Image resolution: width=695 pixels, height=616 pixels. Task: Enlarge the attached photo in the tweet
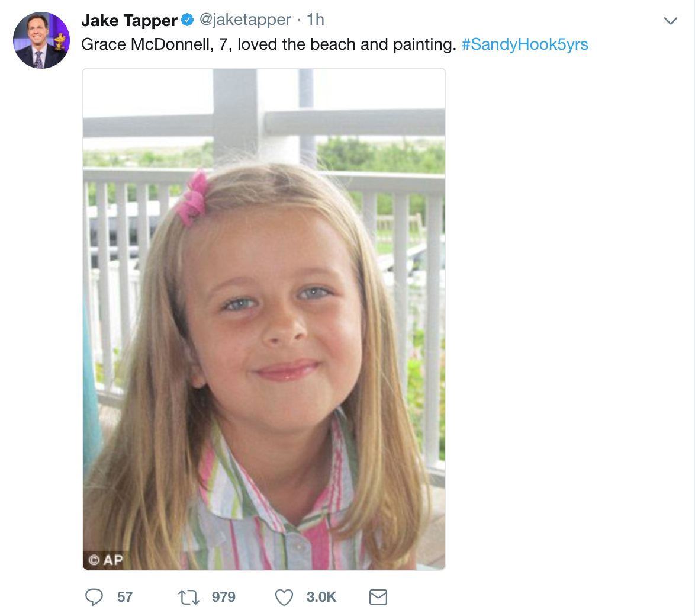tap(263, 319)
